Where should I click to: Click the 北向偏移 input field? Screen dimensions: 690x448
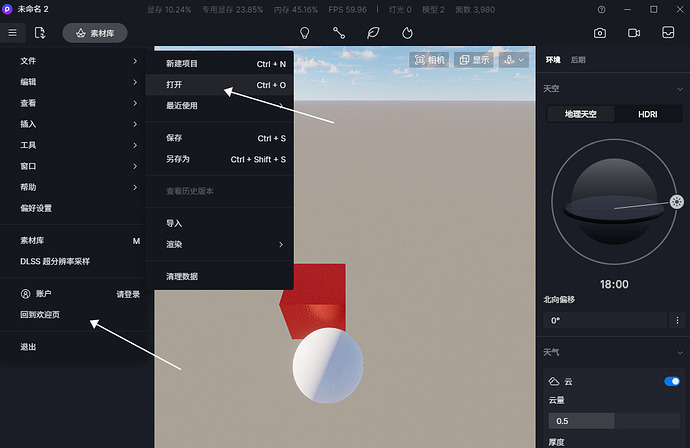click(x=604, y=320)
